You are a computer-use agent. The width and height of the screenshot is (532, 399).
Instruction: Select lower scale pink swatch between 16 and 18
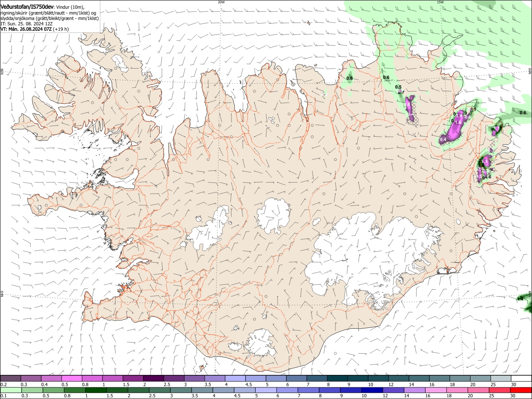pos(435,390)
